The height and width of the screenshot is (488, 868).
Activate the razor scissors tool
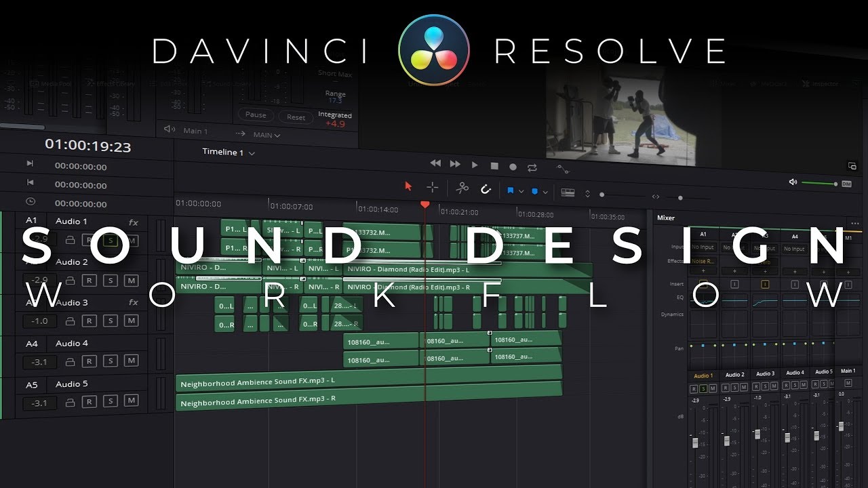(x=462, y=188)
